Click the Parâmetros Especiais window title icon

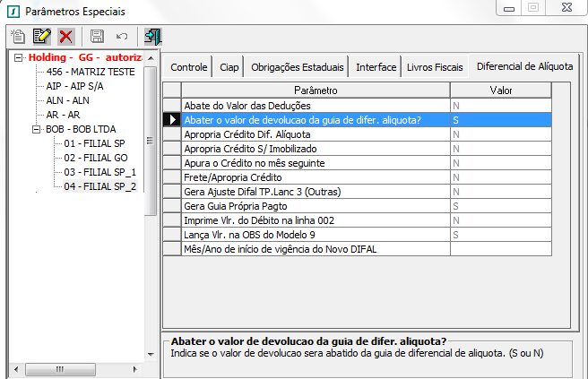[x=11, y=11]
